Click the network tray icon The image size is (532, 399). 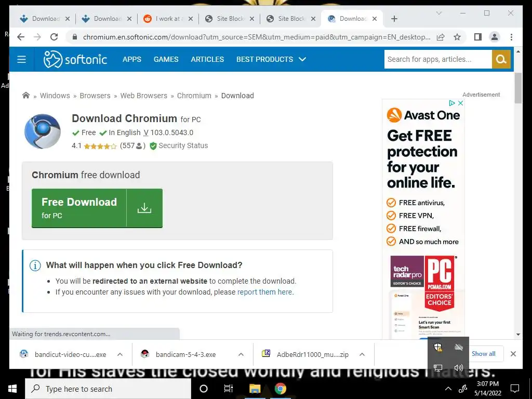[x=438, y=368]
